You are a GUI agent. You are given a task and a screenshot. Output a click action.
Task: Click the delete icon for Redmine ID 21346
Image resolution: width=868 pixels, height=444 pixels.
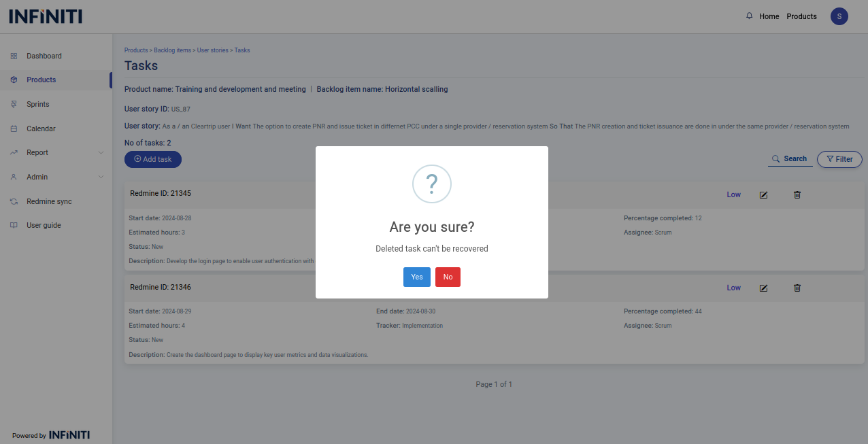(797, 288)
